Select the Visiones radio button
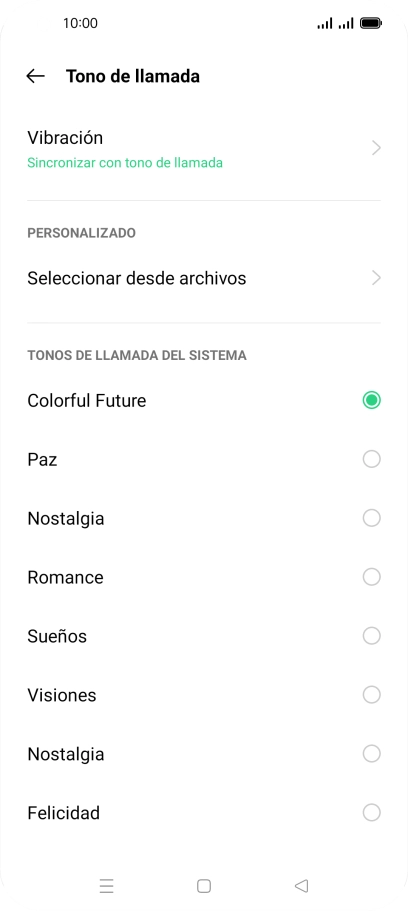This screenshot has height=911, width=408. tap(371, 694)
